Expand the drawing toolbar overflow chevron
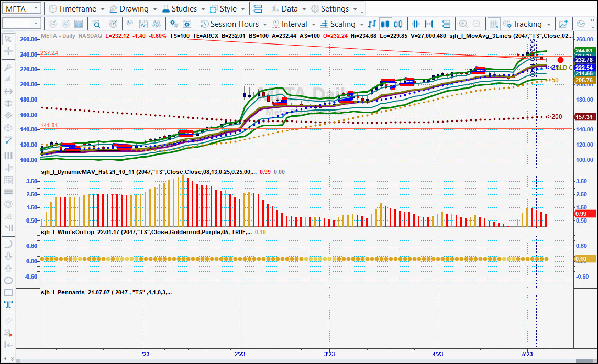598x364 pixels. 12,359
